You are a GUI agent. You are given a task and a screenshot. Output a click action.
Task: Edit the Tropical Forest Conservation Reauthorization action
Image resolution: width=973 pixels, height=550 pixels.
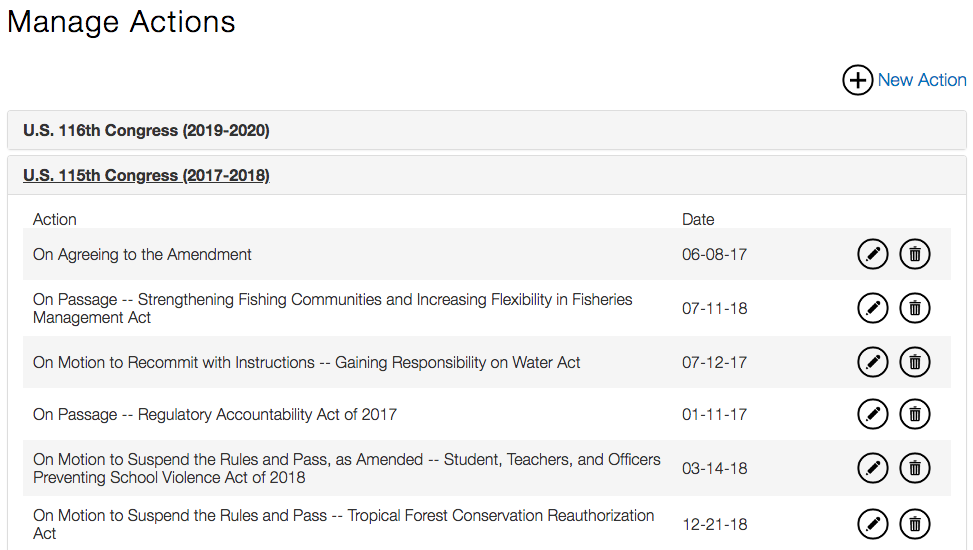pos(873,524)
